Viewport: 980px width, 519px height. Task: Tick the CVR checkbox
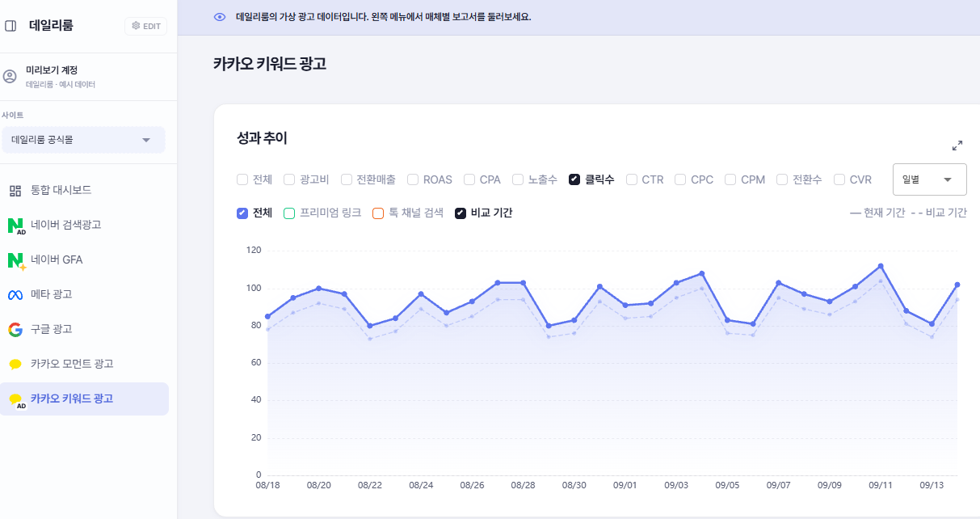pos(839,179)
